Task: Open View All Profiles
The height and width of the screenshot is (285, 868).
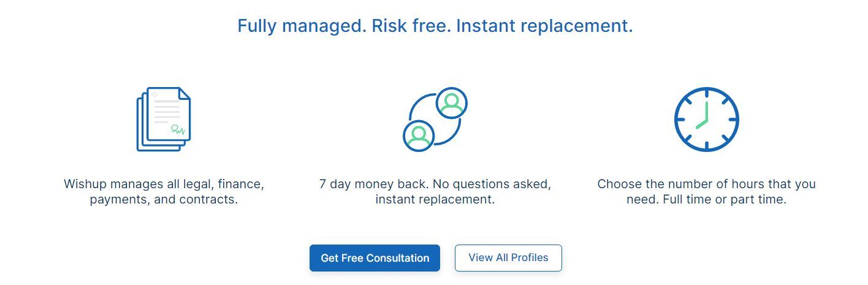Action: 508,257
